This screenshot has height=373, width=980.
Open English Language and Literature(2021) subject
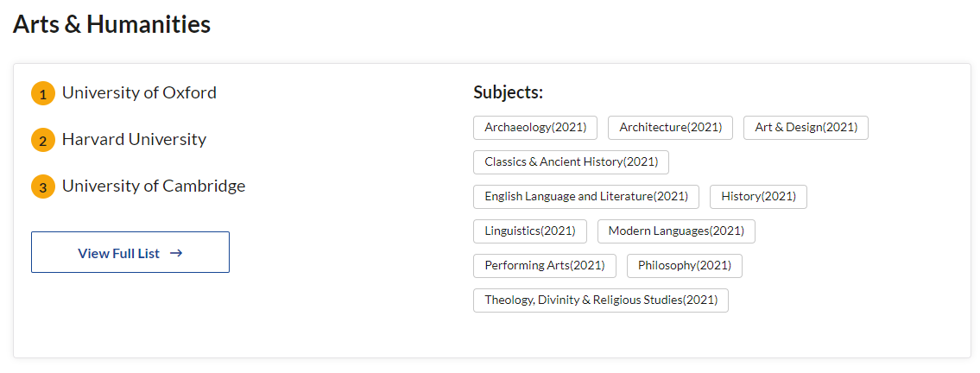pyautogui.click(x=586, y=196)
